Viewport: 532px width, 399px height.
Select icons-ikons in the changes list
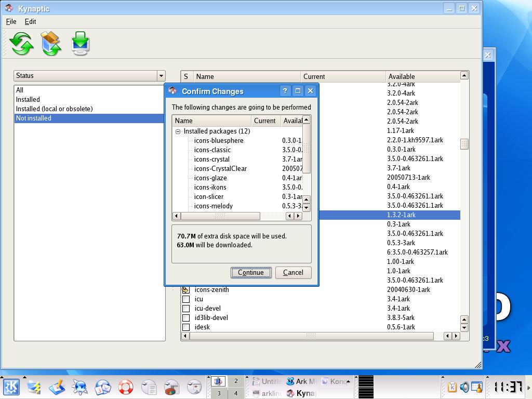tap(210, 187)
